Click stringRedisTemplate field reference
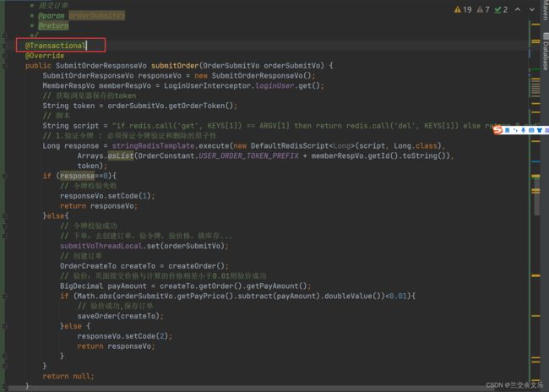 [154, 145]
